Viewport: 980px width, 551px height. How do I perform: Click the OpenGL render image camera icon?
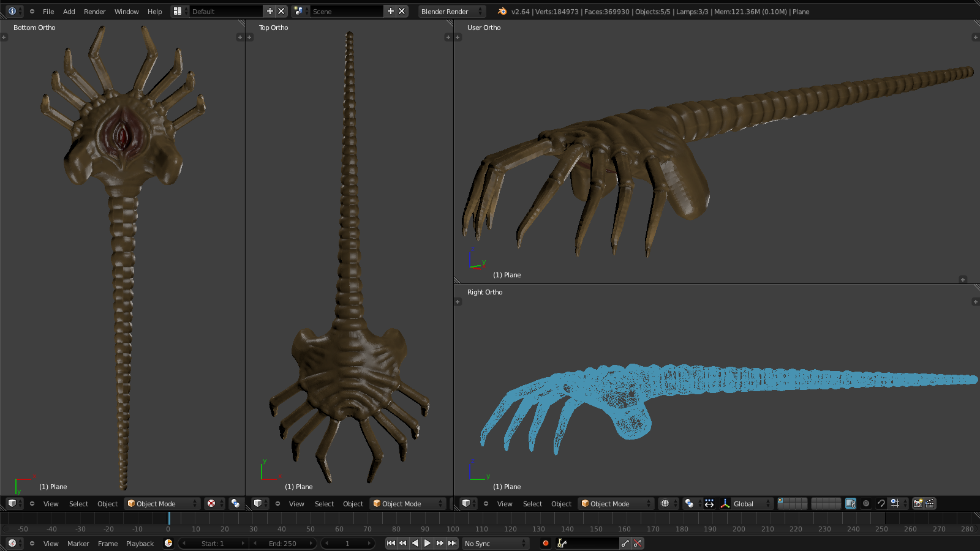point(918,503)
